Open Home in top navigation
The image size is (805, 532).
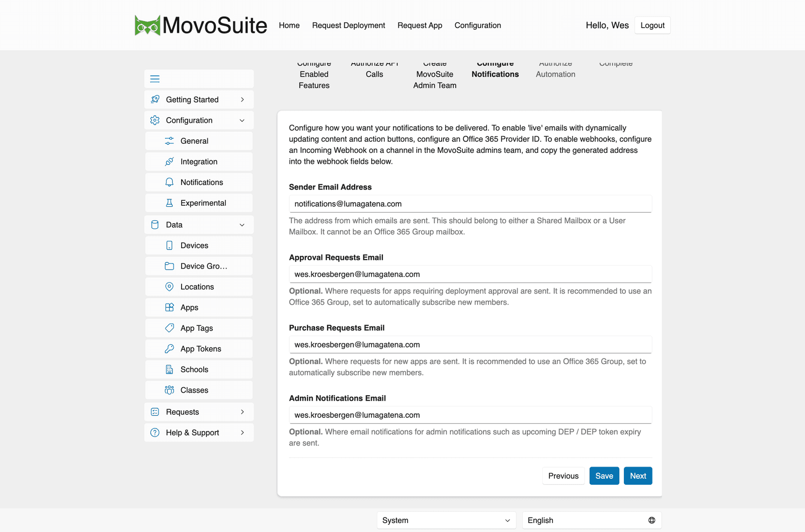point(289,25)
